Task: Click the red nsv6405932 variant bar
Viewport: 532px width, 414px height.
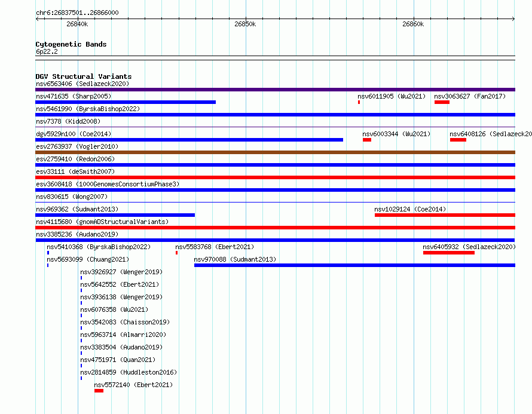Action: pos(448,253)
